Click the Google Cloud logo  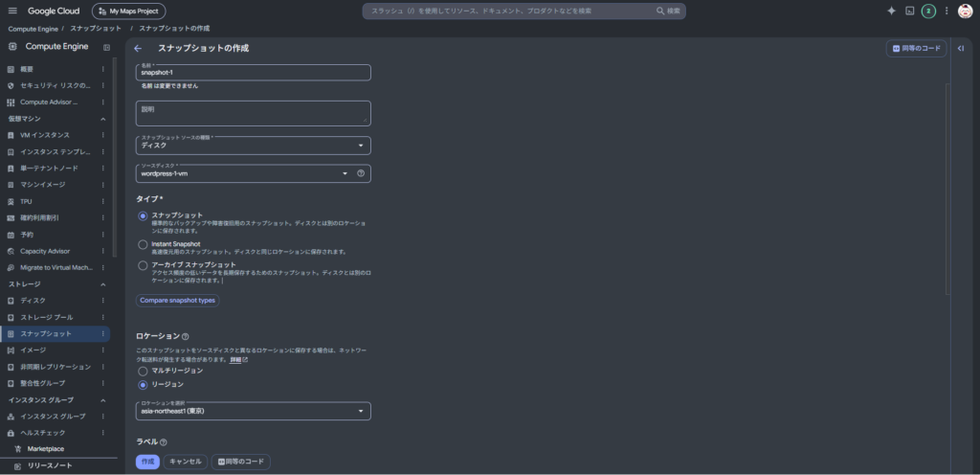click(54, 11)
